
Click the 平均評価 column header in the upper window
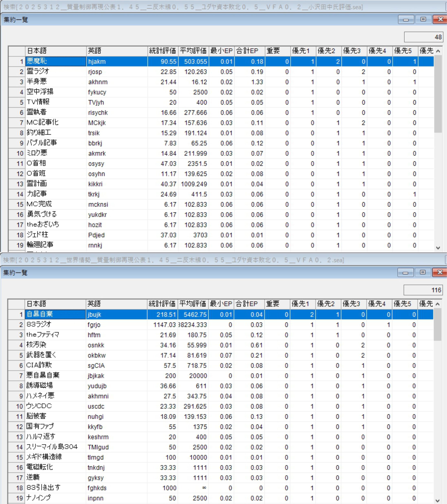tap(193, 51)
